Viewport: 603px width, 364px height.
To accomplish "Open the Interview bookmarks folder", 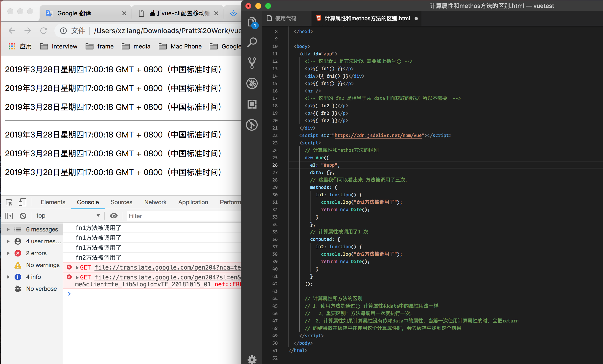I will click(59, 46).
